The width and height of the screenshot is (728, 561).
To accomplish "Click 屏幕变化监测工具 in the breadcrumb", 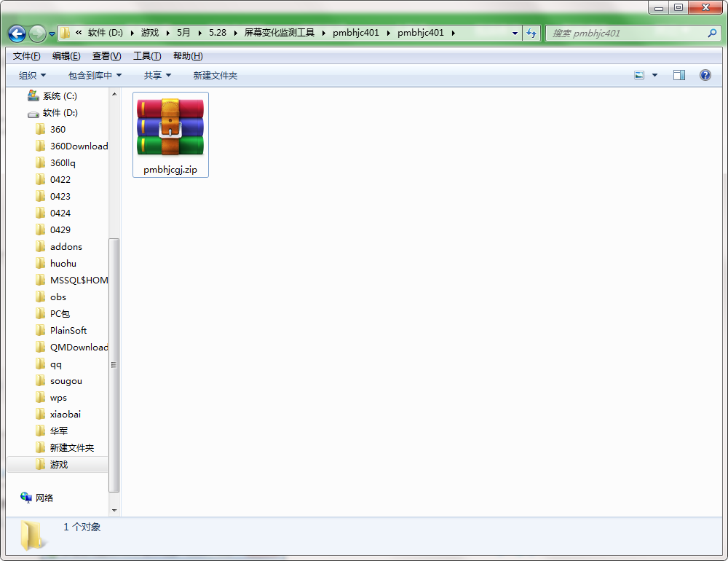I will (x=280, y=33).
